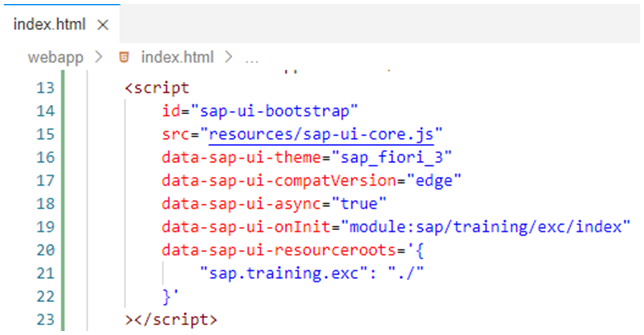Click line number 16 in gutter
The width and height of the screenshot is (644, 335).
tap(45, 157)
